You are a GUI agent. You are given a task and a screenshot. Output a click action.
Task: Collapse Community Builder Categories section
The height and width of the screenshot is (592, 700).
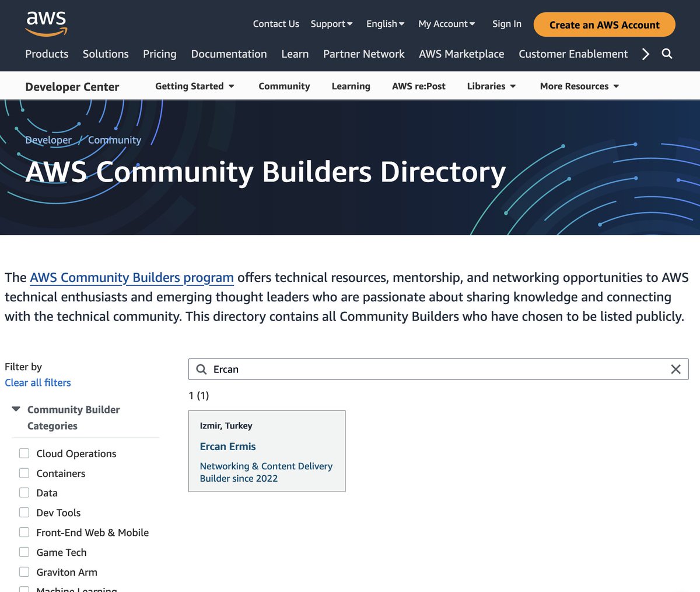[x=16, y=409]
